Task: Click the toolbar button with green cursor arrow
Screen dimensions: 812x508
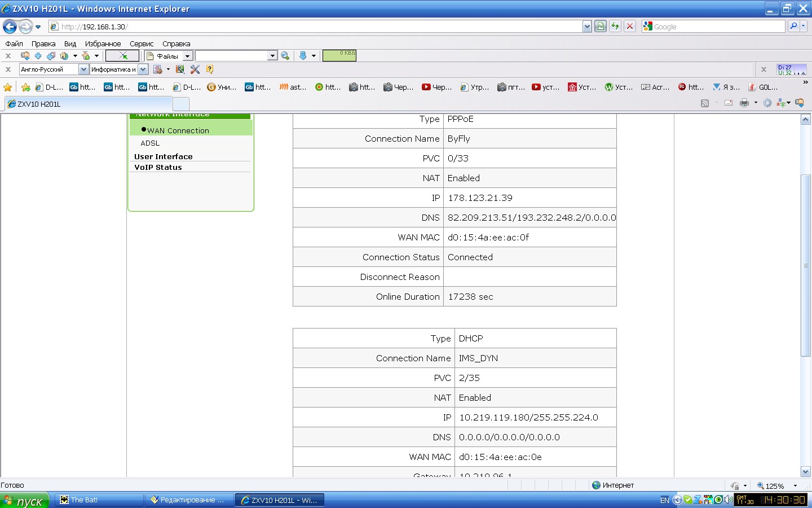Action: (122, 55)
